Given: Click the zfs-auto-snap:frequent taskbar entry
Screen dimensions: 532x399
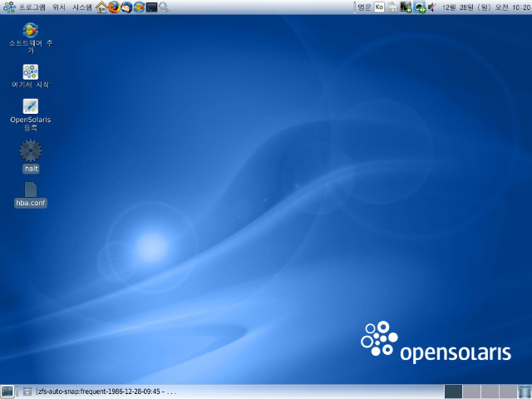Looking at the screenshot, I should tap(100, 392).
